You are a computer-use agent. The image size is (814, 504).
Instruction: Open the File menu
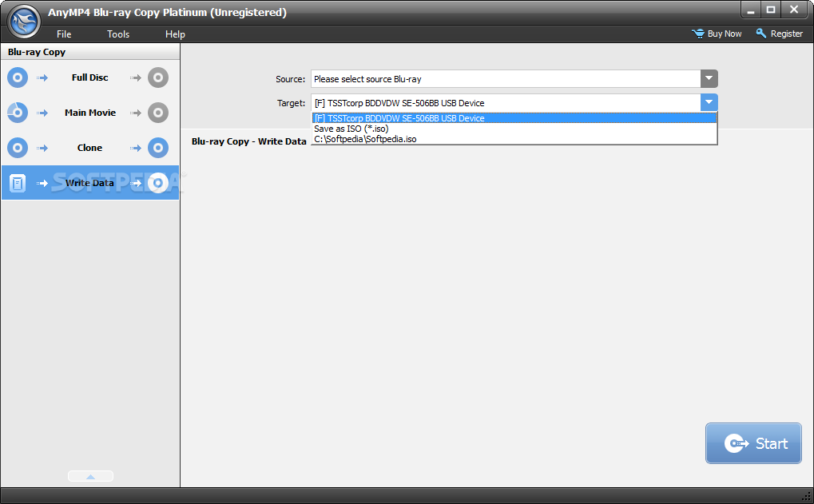point(64,34)
